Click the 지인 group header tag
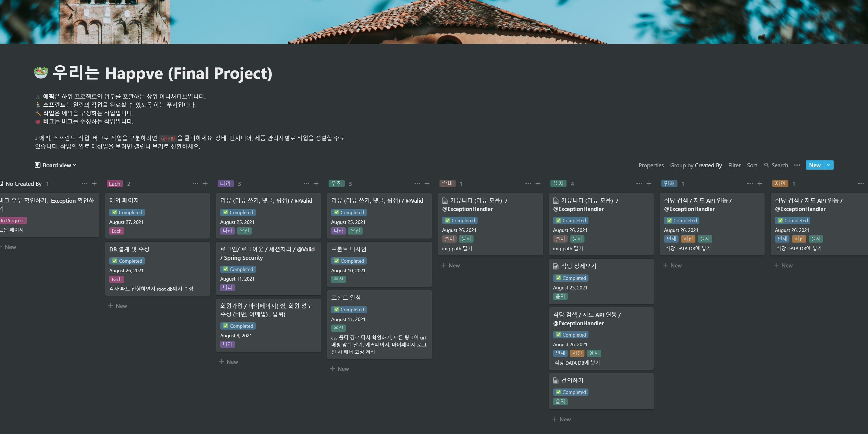868x434 pixels. [x=780, y=183]
